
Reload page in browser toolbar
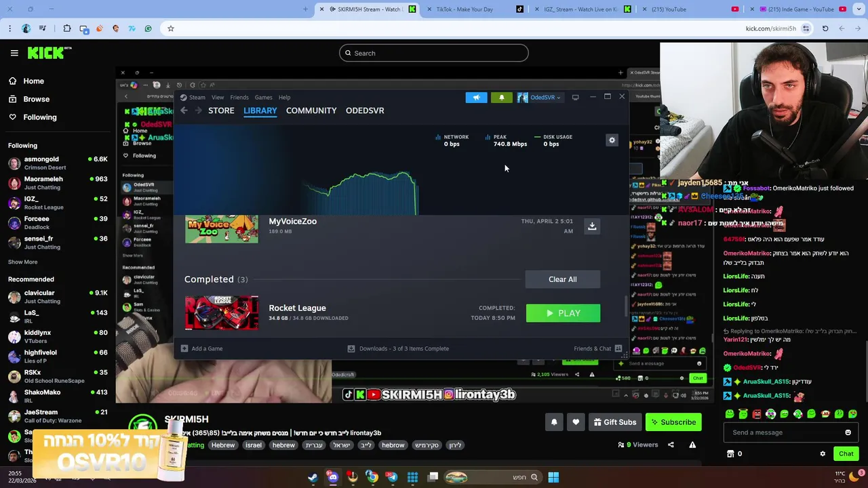pyautogui.click(x=825, y=28)
